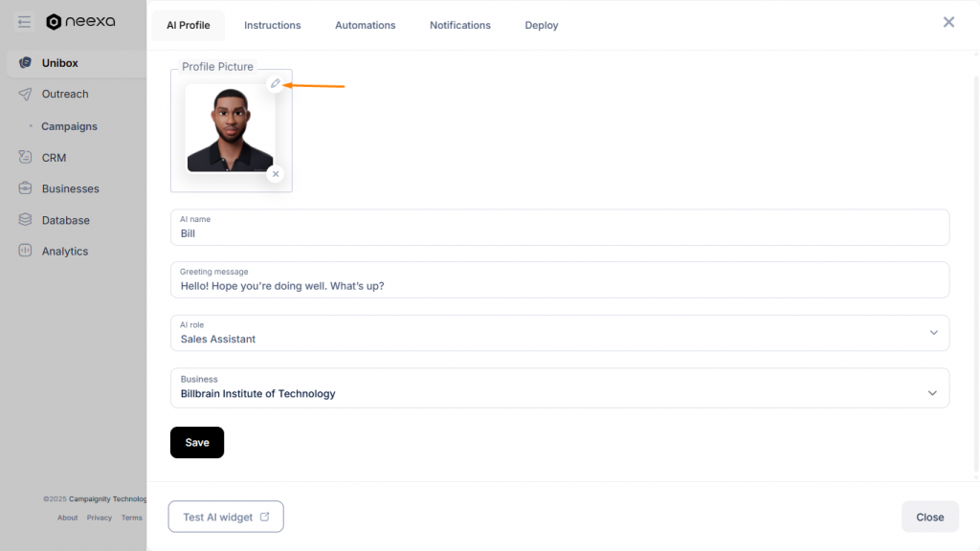Switch to the Instructions tab
Screen dimensions: 980x551
(x=273, y=25)
